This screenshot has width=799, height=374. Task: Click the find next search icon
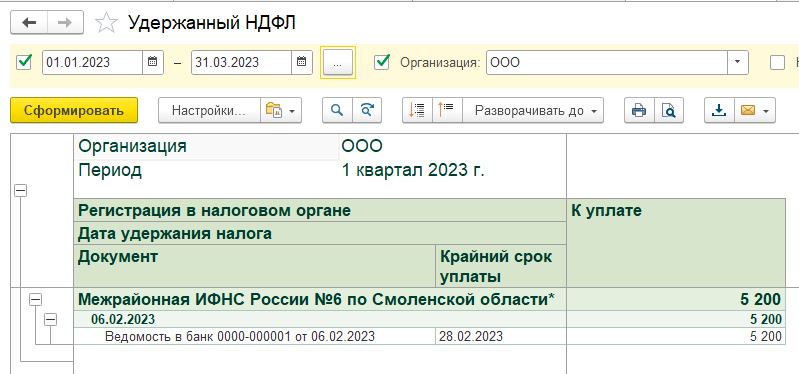367,110
